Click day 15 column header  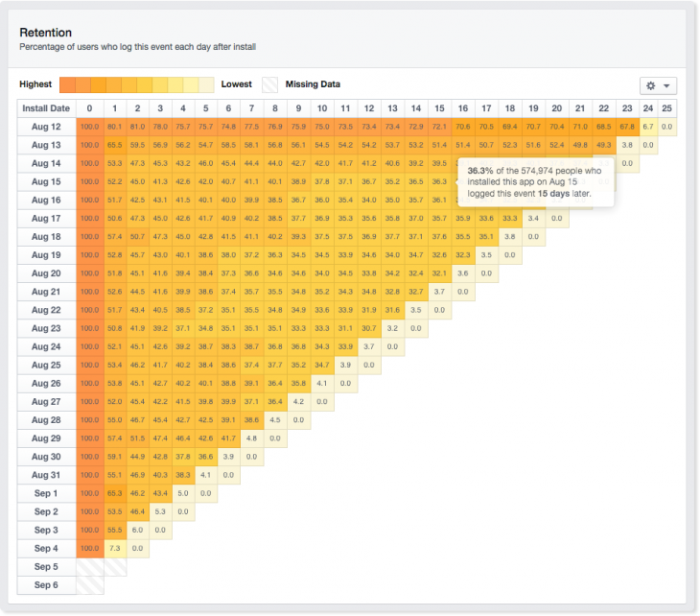439,108
